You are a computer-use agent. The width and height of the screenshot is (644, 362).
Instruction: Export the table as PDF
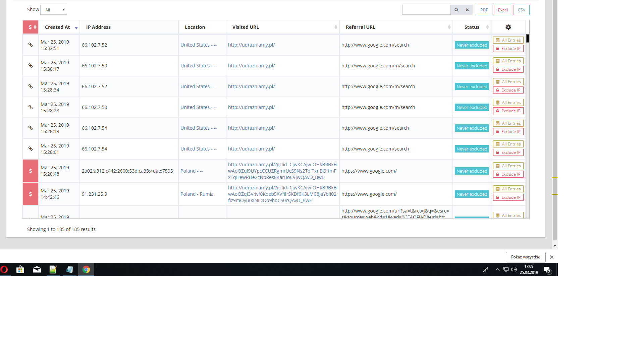coord(484,10)
